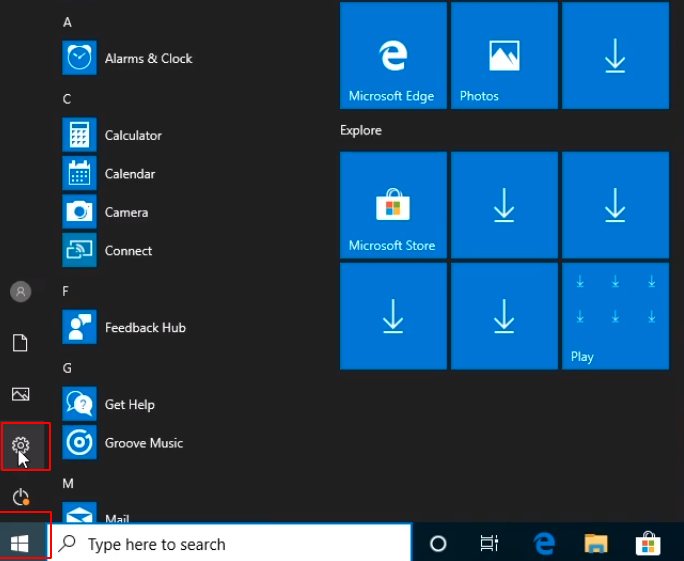Launch the Camera app
Viewport: 684px width, 561px height.
tap(105, 212)
